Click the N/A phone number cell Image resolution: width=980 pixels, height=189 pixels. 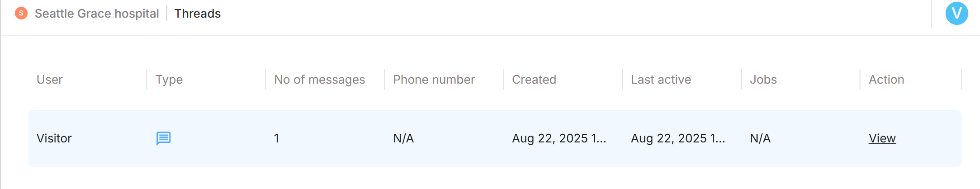[x=403, y=138]
